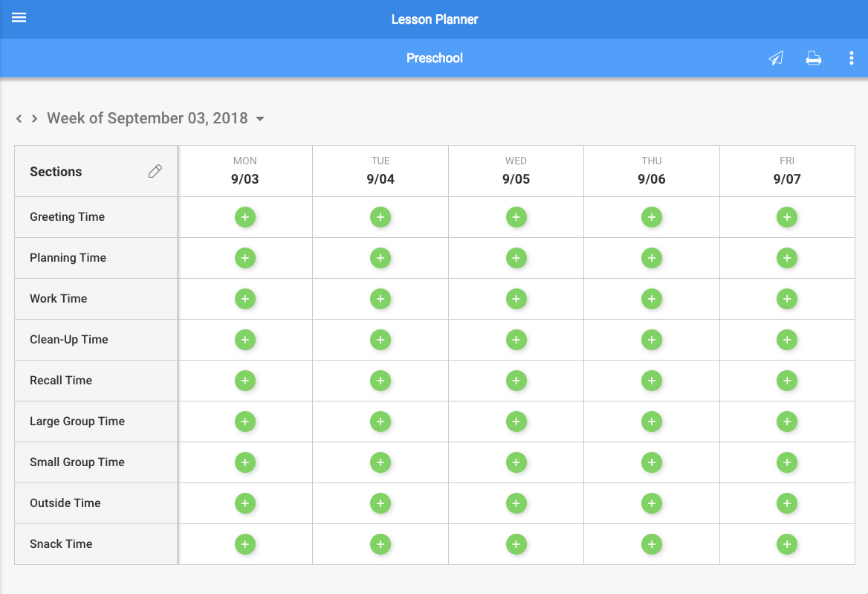Image resolution: width=868 pixels, height=594 pixels.
Task: Add Greeting Time activity for Friday 9/07
Action: 786,217
